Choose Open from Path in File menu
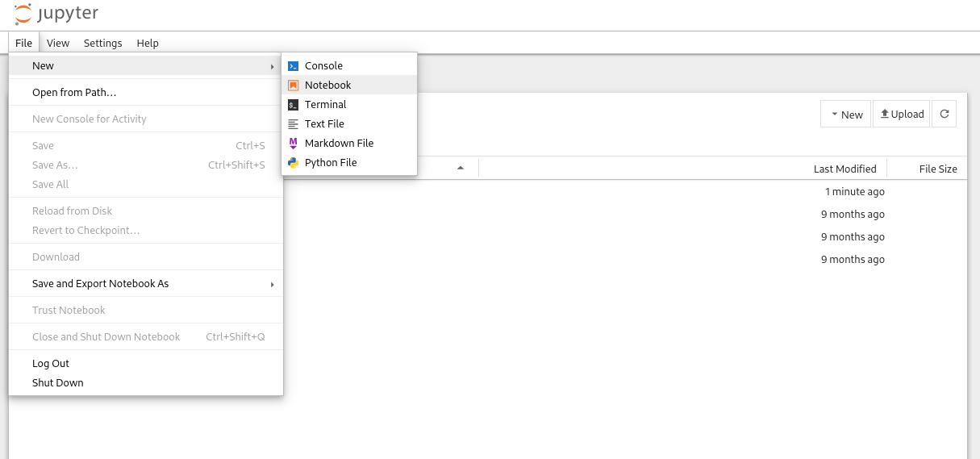This screenshot has height=459, width=980. point(74,93)
